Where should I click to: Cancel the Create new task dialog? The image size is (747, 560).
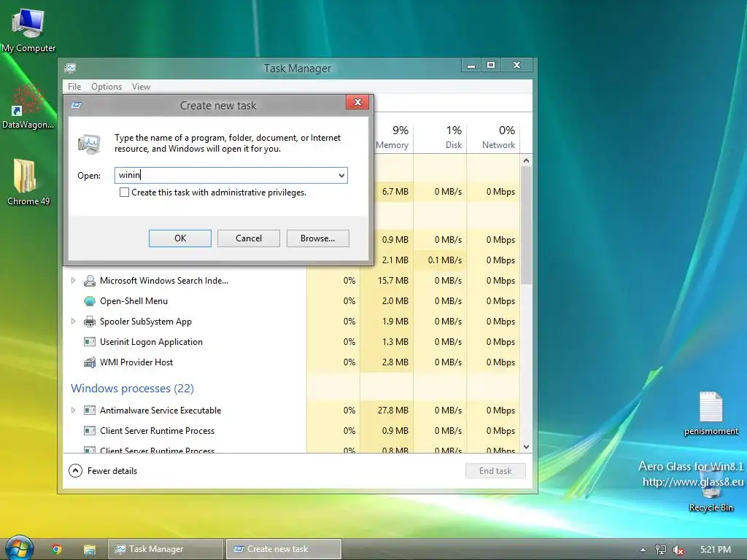[x=249, y=238]
